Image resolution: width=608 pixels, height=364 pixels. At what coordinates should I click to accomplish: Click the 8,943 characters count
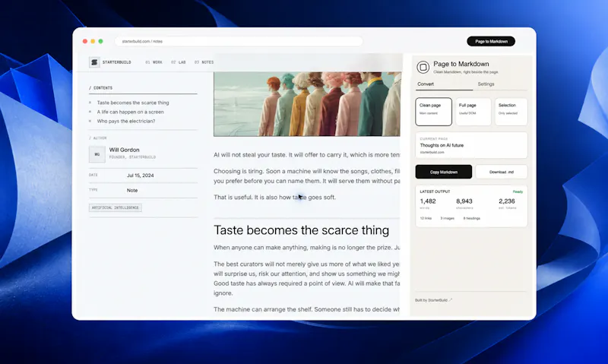pos(464,201)
